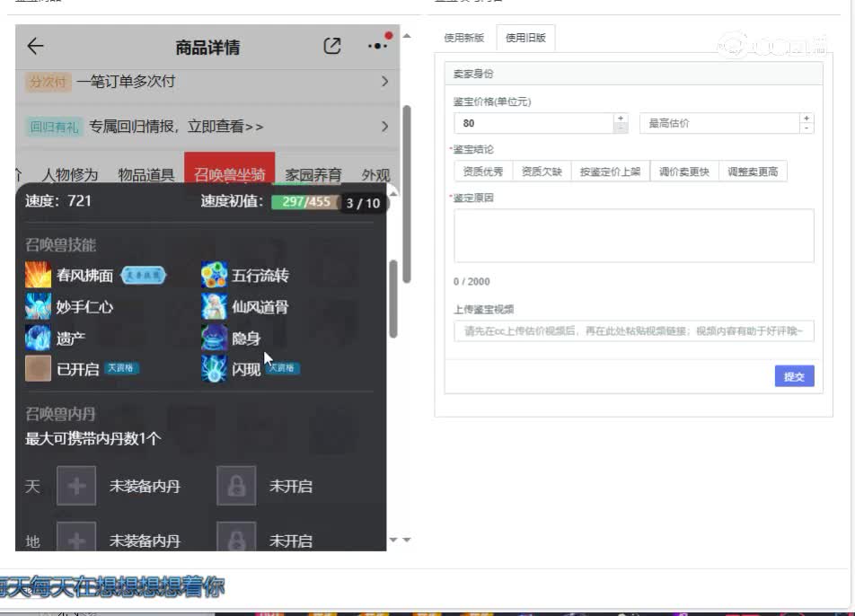Click the 召唤兽内丹 section heading
This screenshot has width=855, height=616.
[60, 414]
